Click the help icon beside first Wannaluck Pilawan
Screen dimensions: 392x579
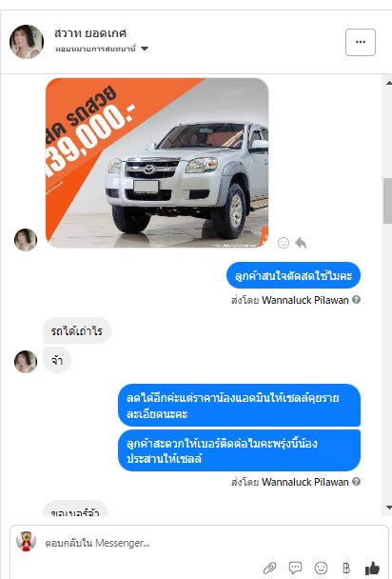tap(356, 299)
